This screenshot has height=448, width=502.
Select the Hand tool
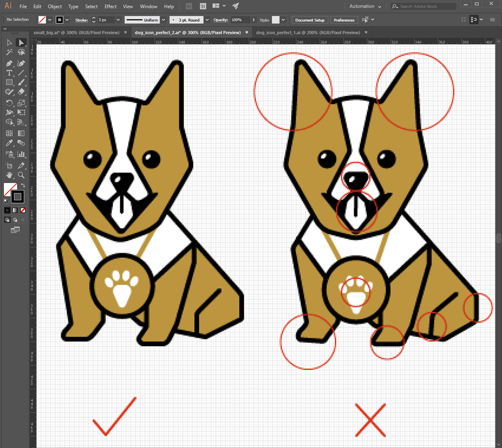[x=9, y=175]
